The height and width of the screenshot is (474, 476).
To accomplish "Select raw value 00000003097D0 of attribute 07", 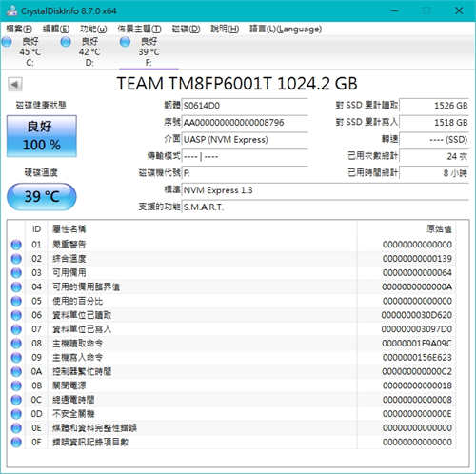I will [x=417, y=329].
